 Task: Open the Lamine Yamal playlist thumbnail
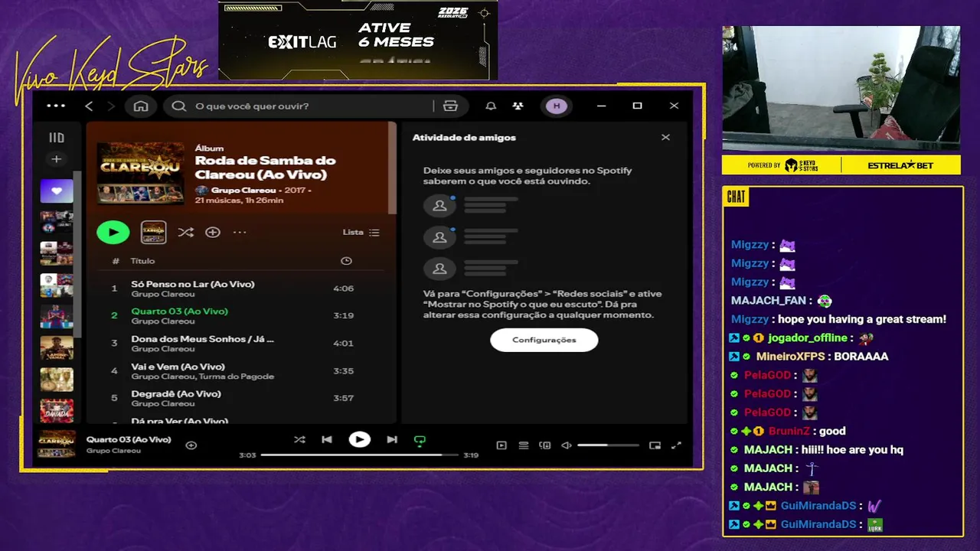pyautogui.click(x=57, y=347)
